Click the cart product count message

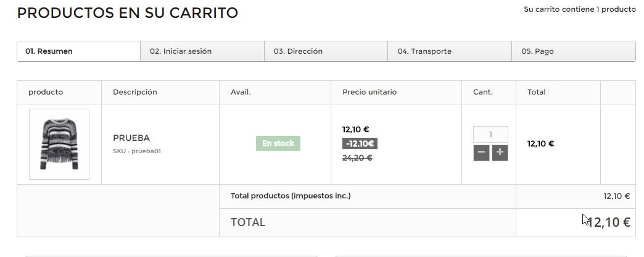[x=579, y=9]
